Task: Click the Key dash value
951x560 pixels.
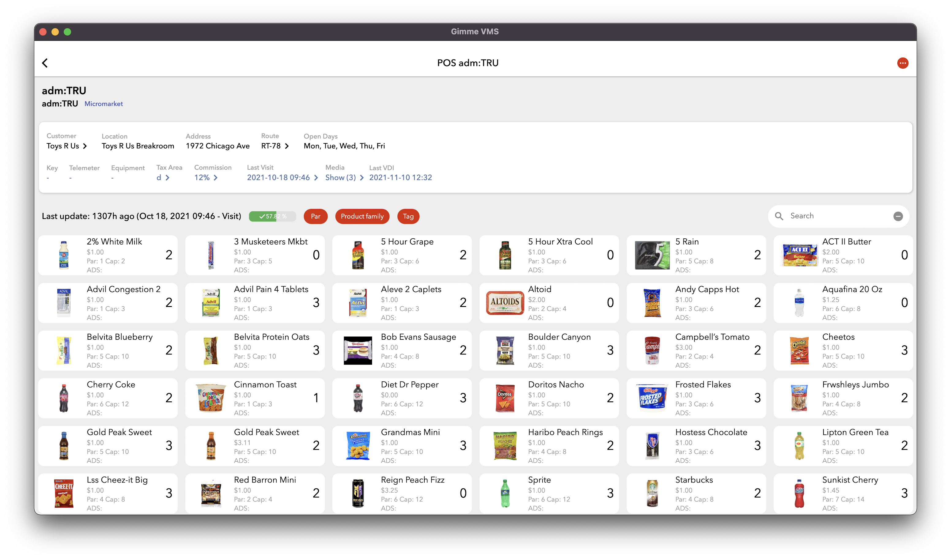Action: (48, 178)
